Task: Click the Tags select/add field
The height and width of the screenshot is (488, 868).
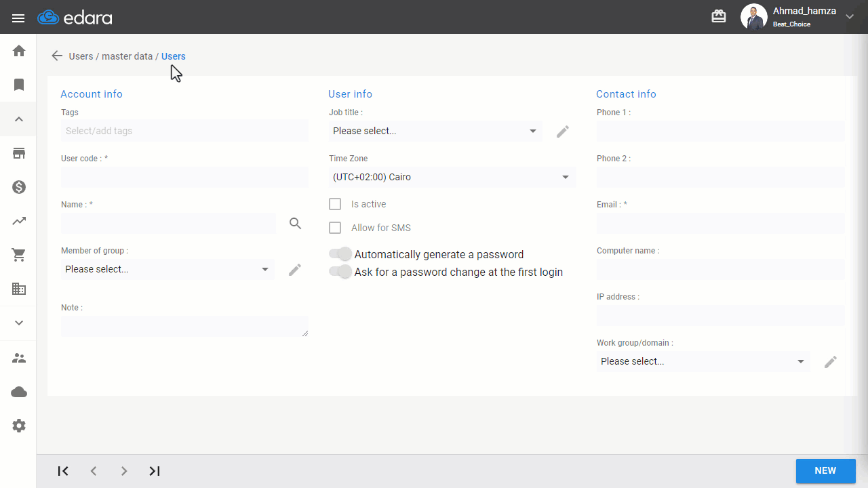Action: pyautogui.click(x=184, y=131)
